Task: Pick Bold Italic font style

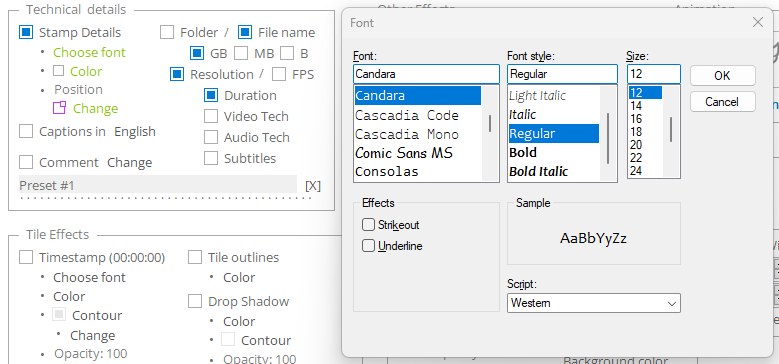Action: pos(538,171)
